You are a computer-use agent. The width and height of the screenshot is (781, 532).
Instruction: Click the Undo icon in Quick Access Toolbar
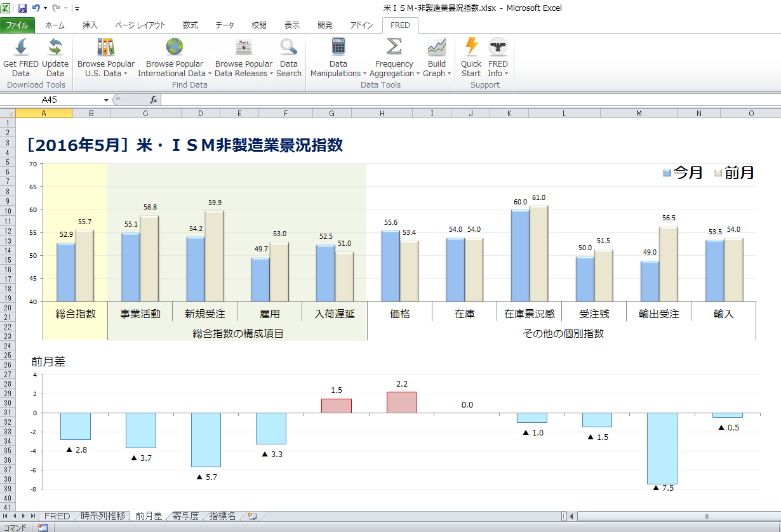coord(36,8)
